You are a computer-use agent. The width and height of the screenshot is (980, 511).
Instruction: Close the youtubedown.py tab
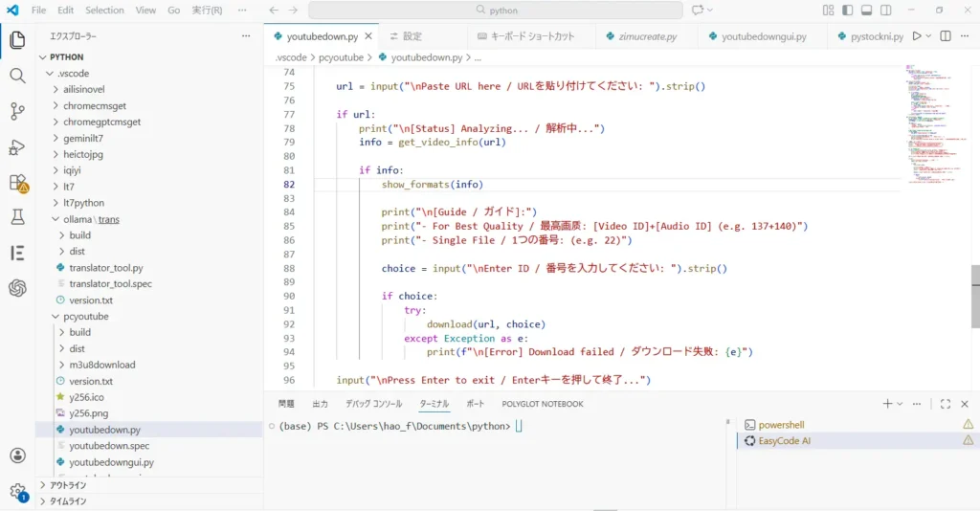[368, 36]
